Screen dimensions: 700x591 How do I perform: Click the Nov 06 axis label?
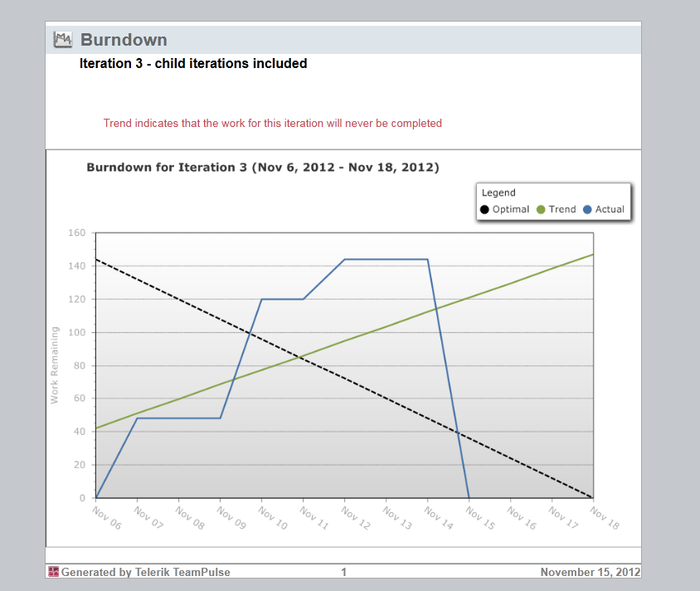click(107, 518)
